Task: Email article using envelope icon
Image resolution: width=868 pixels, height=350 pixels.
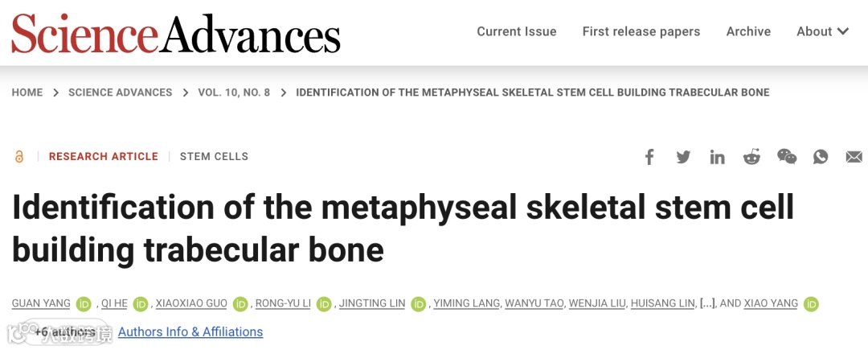Action: pos(854,157)
